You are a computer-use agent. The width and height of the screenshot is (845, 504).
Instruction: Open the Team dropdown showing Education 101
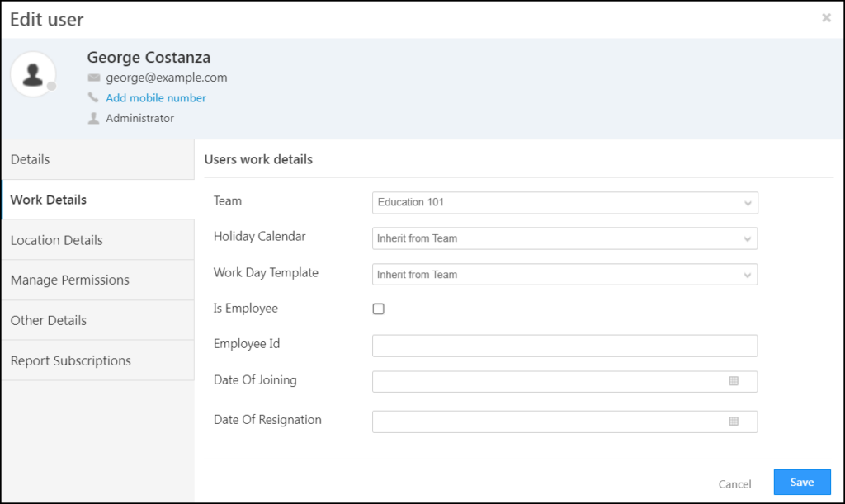pos(564,202)
